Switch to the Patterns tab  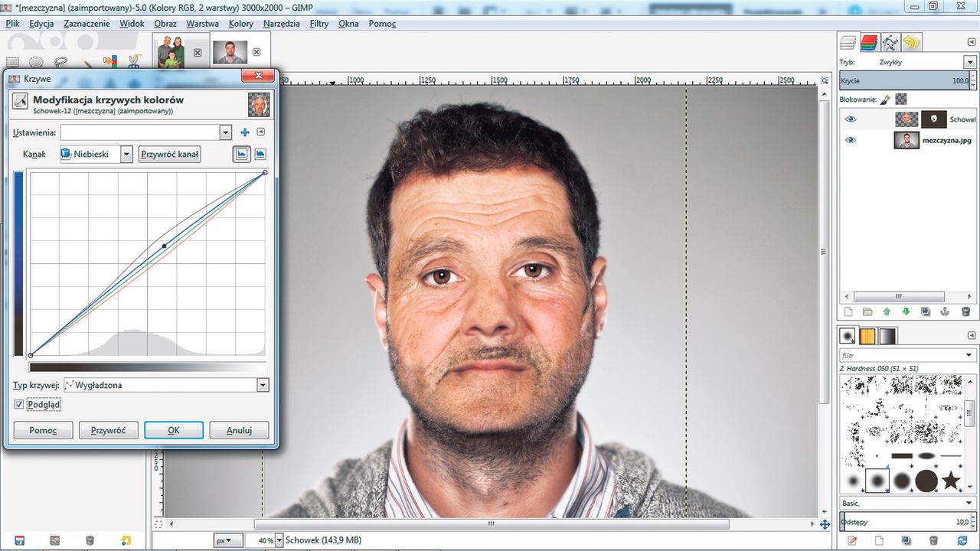[867, 336]
